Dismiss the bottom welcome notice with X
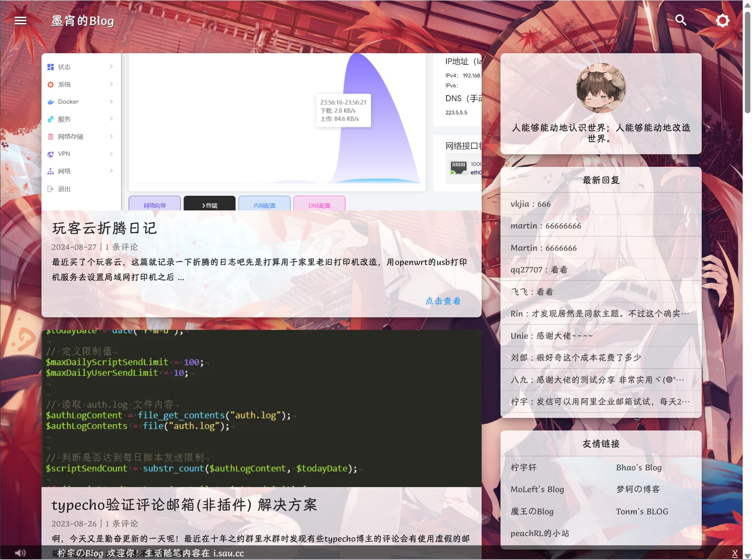Screen dimensions: 752x560 (734, 553)
